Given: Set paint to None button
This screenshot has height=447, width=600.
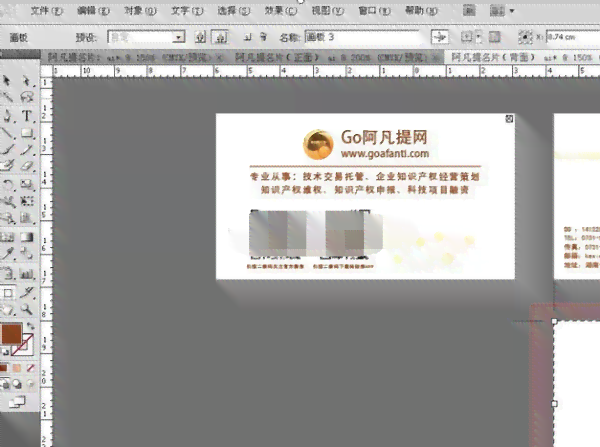Looking at the screenshot, I should click(30, 368).
